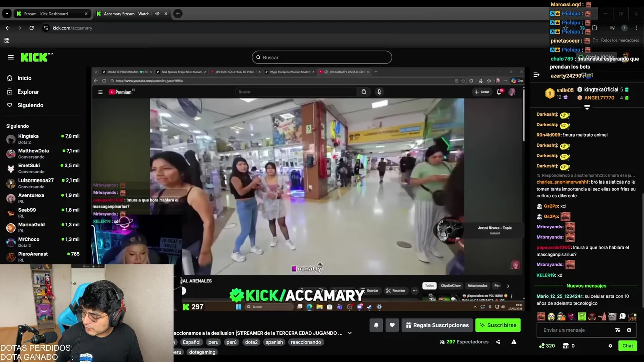This screenshot has width=644, height=362.
Task: Open MrChoco channel in sidebar
Action: (43, 242)
